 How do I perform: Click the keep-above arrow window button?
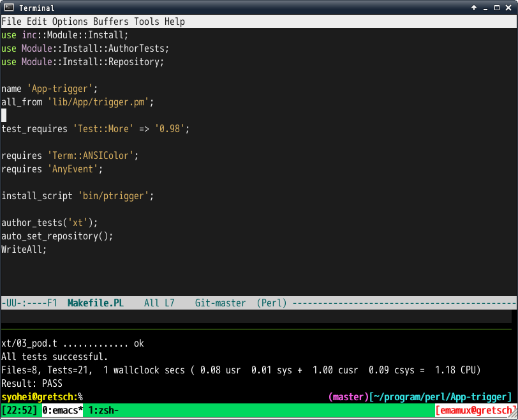coord(474,8)
